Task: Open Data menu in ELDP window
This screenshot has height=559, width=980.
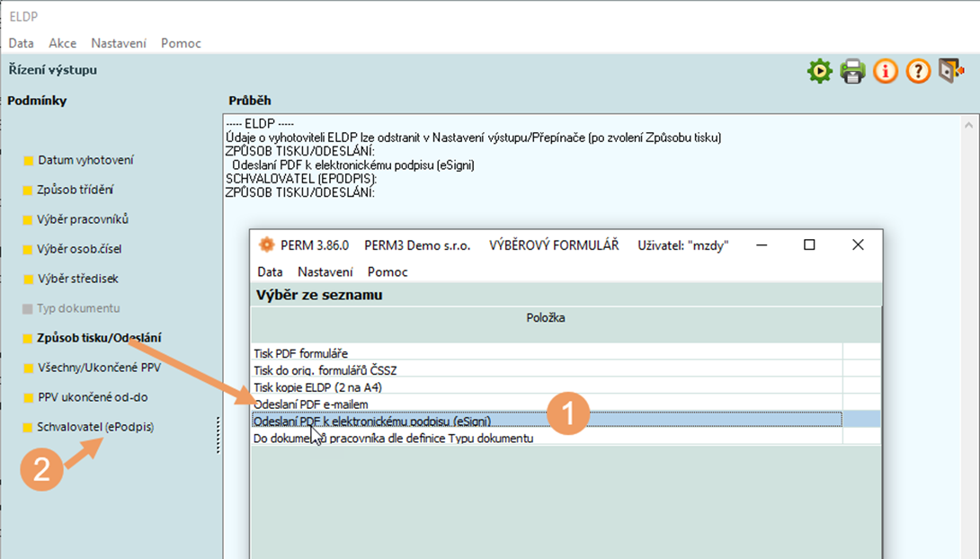Action: click(22, 43)
